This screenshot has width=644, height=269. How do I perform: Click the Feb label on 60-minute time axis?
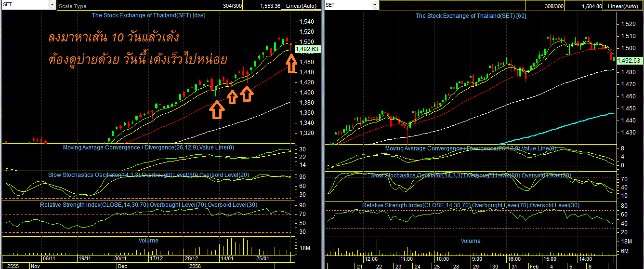[535, 266]
